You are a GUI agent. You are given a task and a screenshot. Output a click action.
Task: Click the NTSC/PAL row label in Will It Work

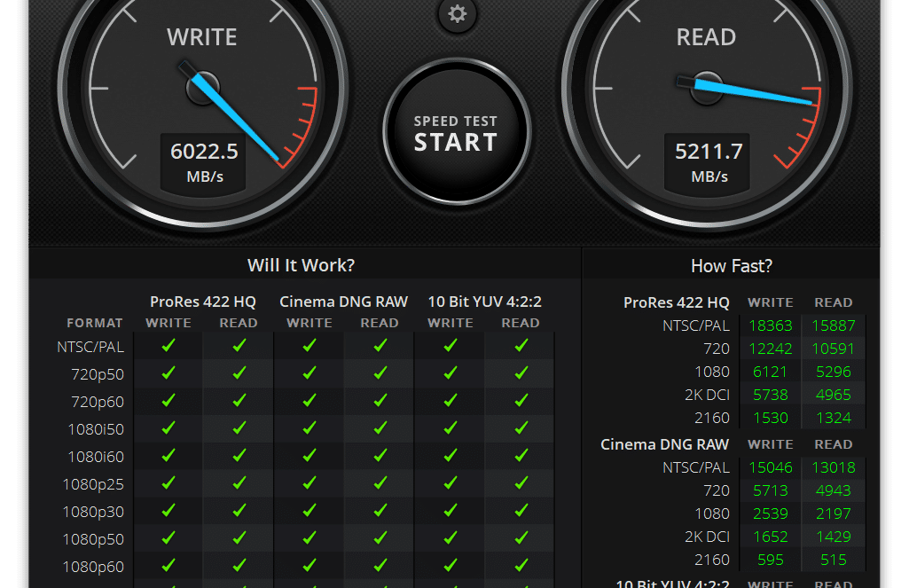[x=90, y=347]
